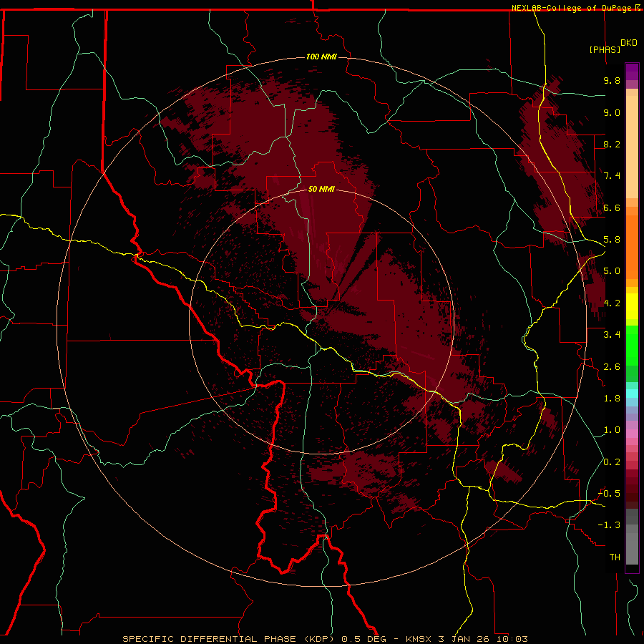Image resolution: width=644 pixels, height=644 pixels.
Task: Select the cyan segment of the color bar
Action: coord(632,394)
